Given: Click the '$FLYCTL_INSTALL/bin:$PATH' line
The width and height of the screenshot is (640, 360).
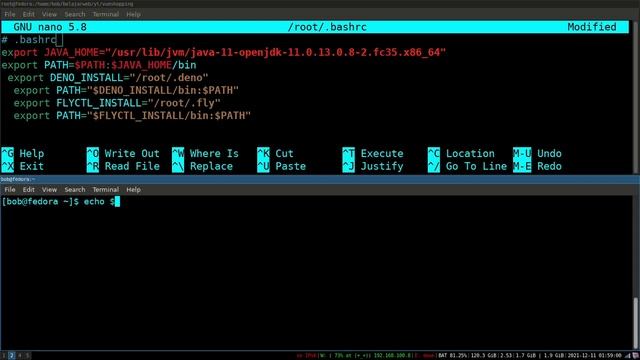Looking at the screenshot, I should tap(132, 116).
